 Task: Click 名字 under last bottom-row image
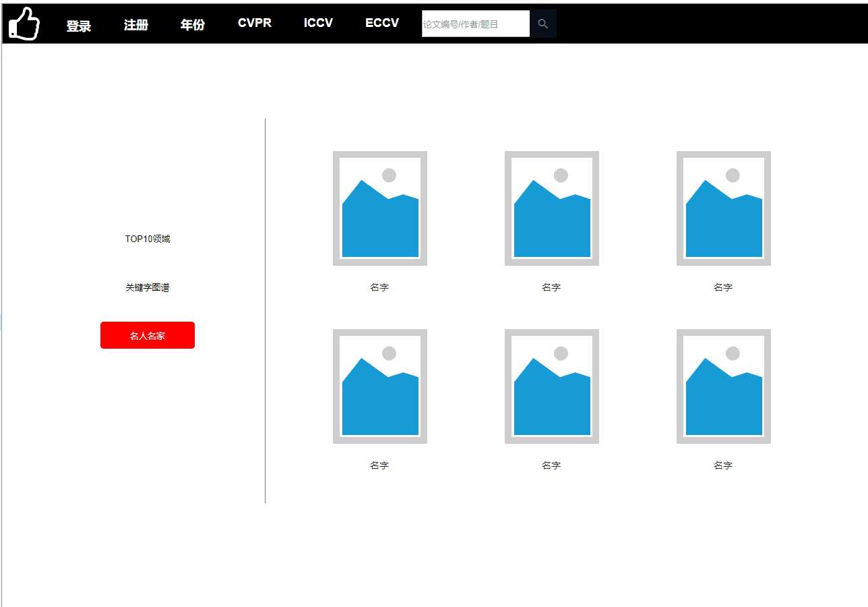723,465
